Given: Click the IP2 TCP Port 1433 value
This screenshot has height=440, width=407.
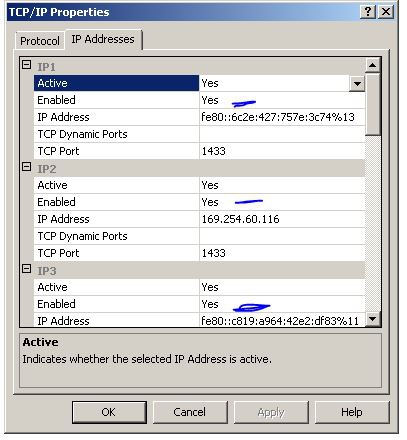Looking at the screenshot, I should [214, 253].
